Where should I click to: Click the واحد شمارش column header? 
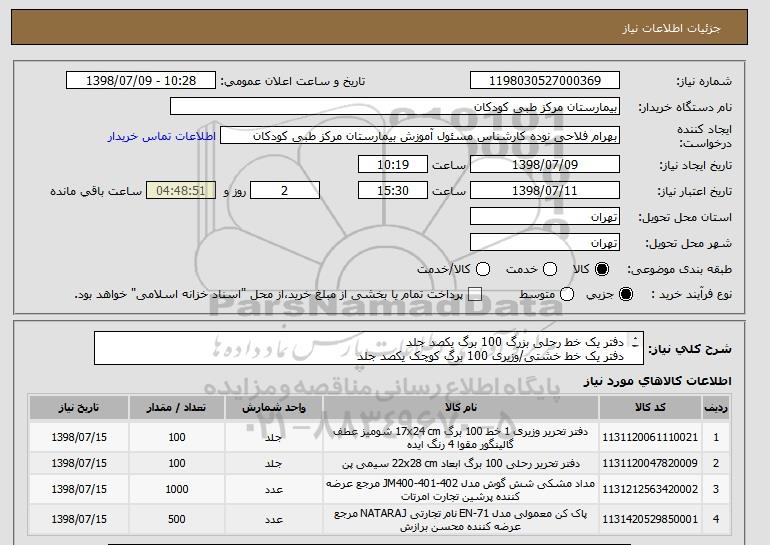(274, 408)
